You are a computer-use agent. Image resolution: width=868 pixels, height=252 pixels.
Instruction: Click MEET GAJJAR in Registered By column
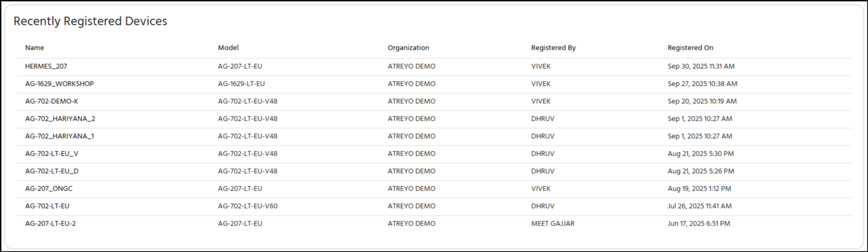[x=553, y=224]
